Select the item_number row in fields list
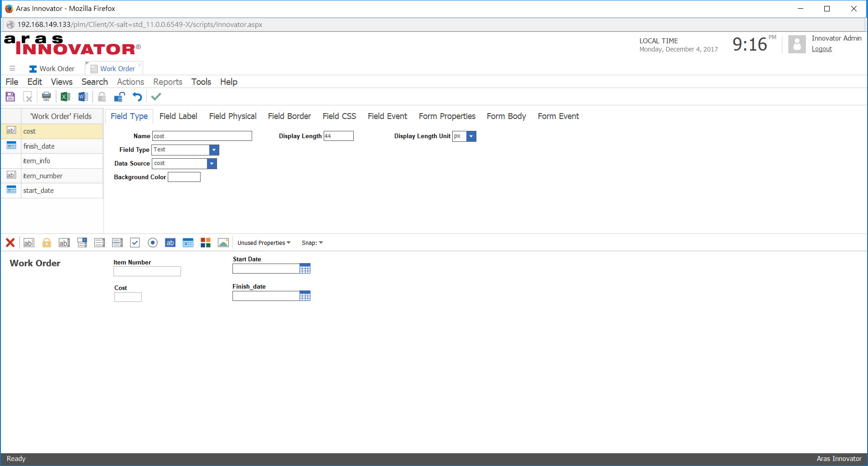Screen dimensions: 868x466 coord(52,176)
